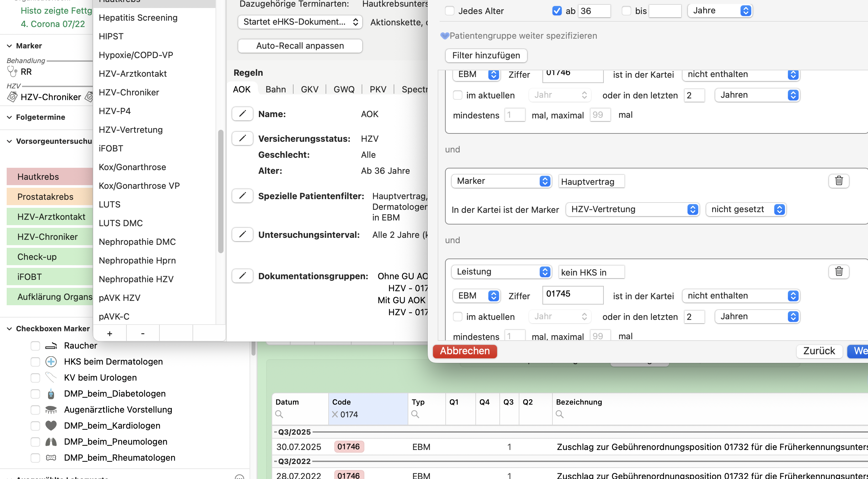The width and height of the screenshot is (868, 479).
Task: Click the Filter hinzufügen button
Action: tap(486, 55)
